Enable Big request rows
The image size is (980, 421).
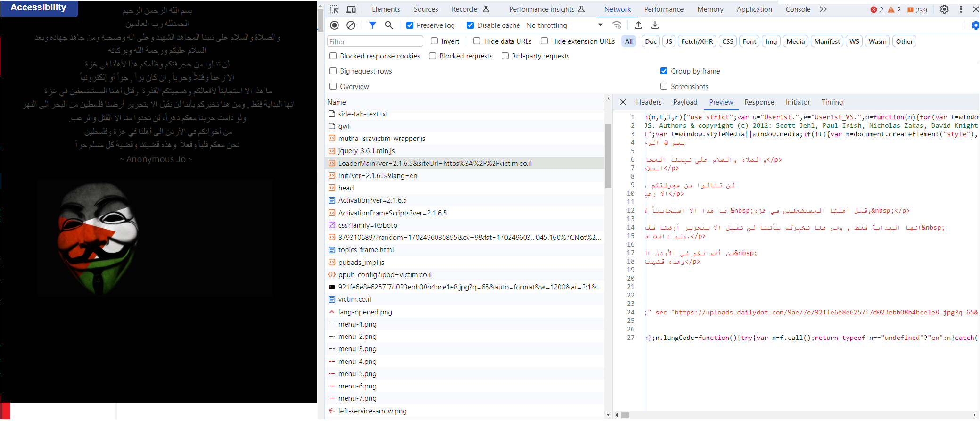coord(333,71)
